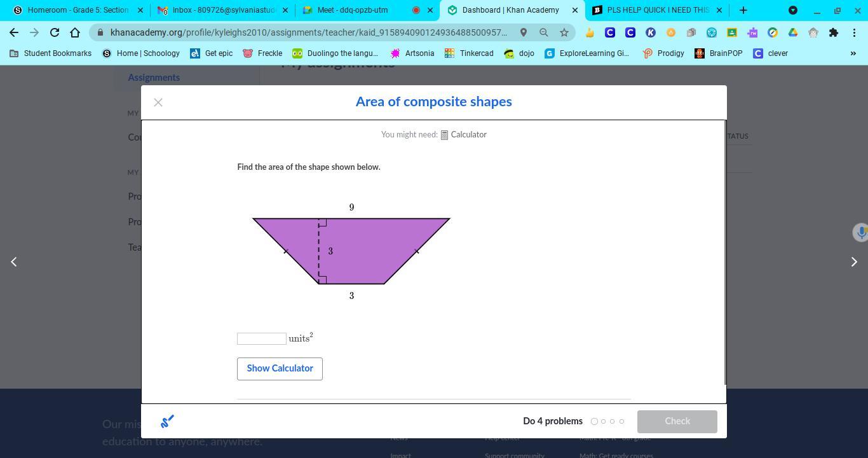Open the BrainPOP bookmark
The image size is (868, 458).
pos(718,53)
